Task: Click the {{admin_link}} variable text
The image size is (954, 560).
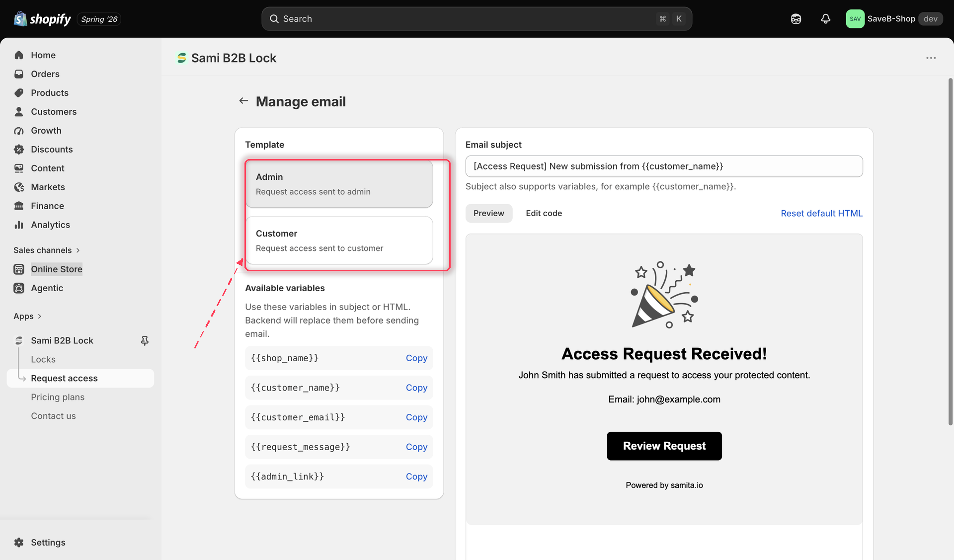Action: point(287,477)
